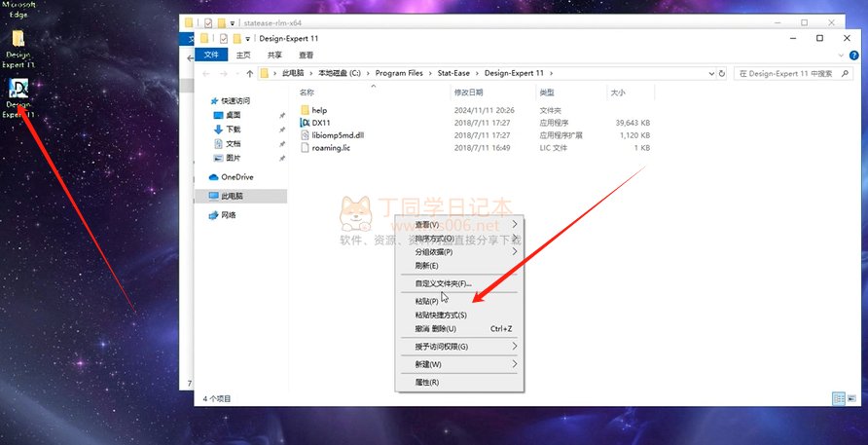Click 此电脑 in the address bar
This screenshot has height=445, width=868.
(x=293, y=73)
